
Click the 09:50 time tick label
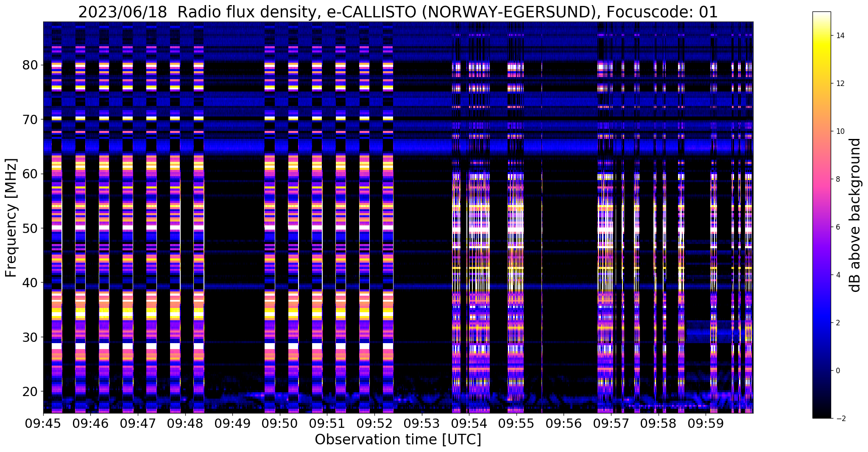(x=280, y=424)
